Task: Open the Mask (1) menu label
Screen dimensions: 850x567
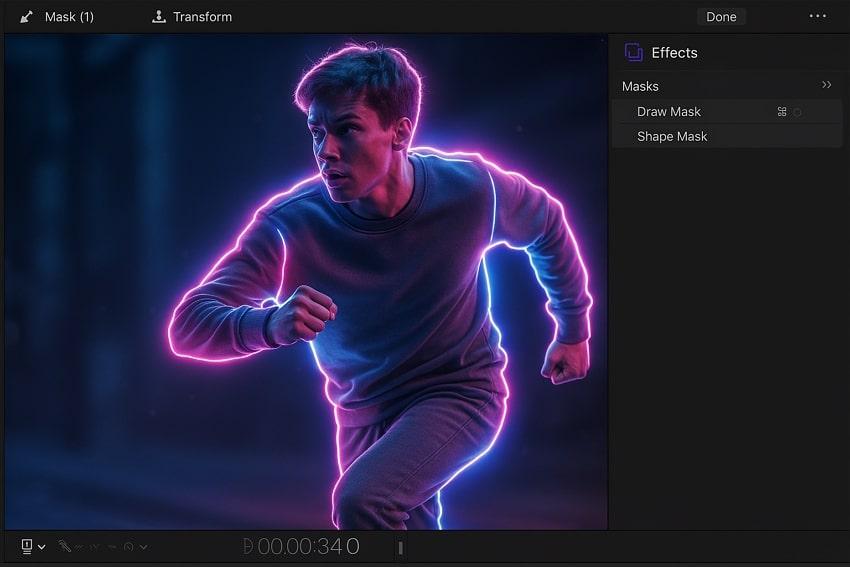Action: 69,17
